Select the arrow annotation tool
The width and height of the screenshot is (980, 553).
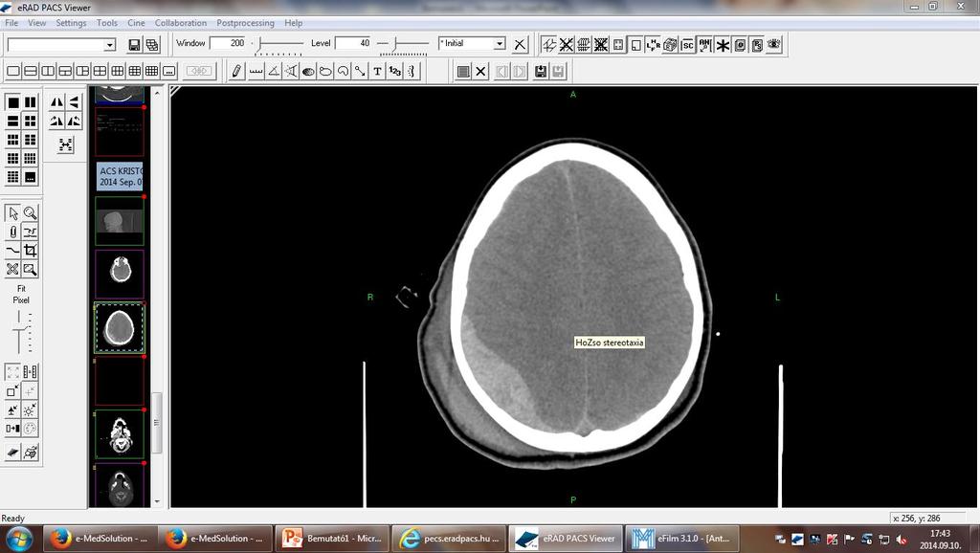point(360,71)
